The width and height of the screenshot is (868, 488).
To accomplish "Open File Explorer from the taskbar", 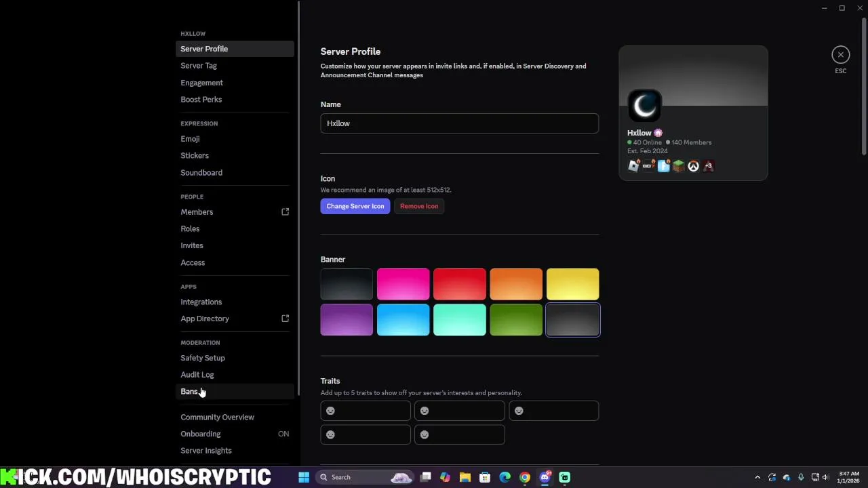I will coord(465,477).
